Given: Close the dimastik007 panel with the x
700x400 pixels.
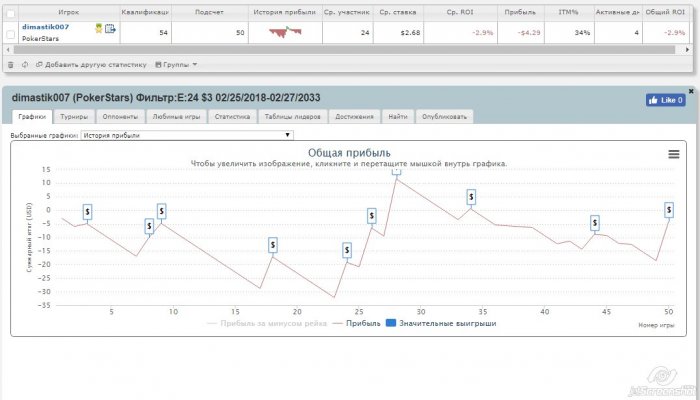Looking at the screenshot, I should coord(691,91).
